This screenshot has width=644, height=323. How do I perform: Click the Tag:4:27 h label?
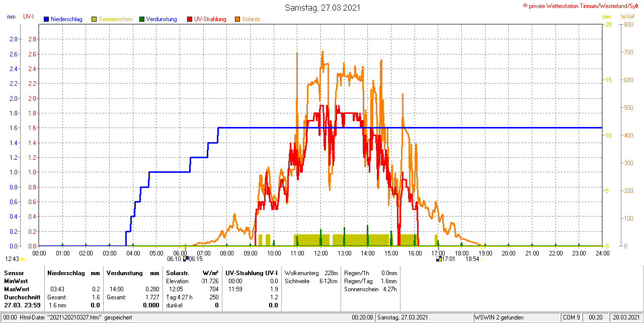pos(179,297)
